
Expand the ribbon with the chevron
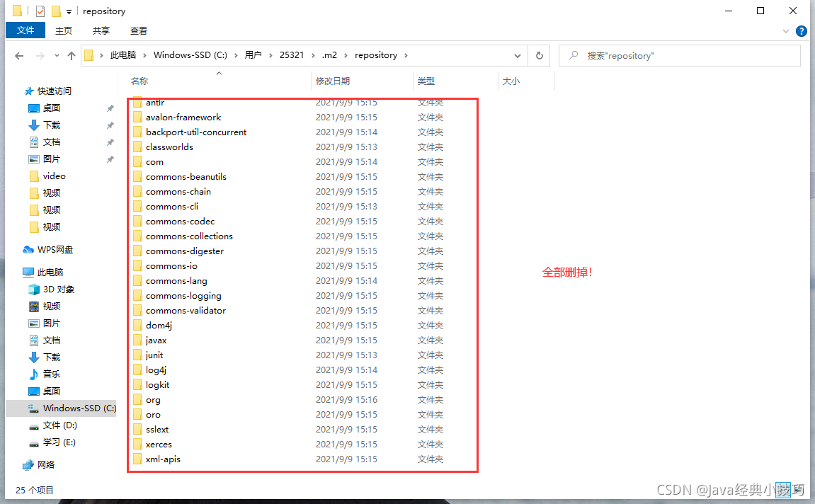pyautogui.click(x=786, y=31)
